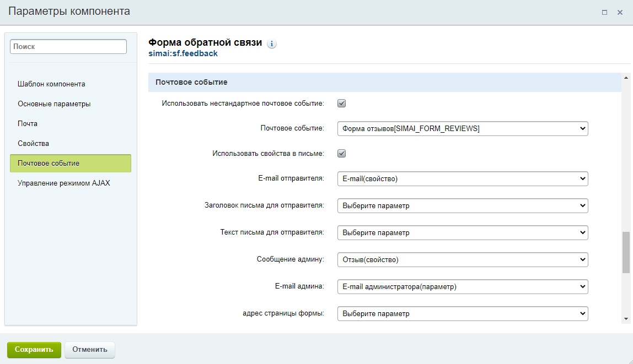Open the адрес страницы формы dropdown
The width and height of the screenshot is (633, 364).
(x=462, y=314)
